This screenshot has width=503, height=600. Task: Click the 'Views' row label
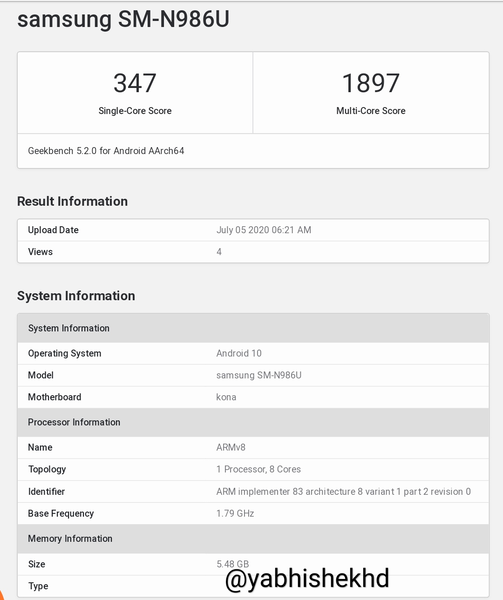coord(40,252)
